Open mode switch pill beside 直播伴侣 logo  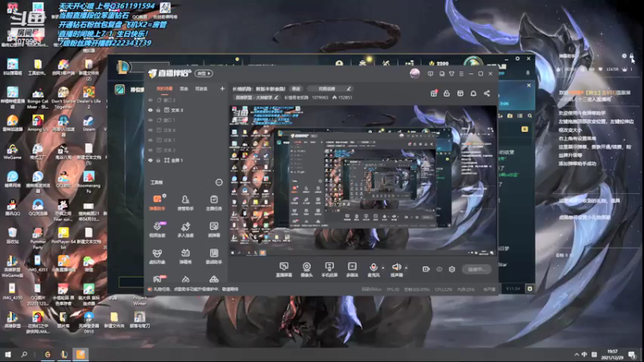(x=204, y=73)
